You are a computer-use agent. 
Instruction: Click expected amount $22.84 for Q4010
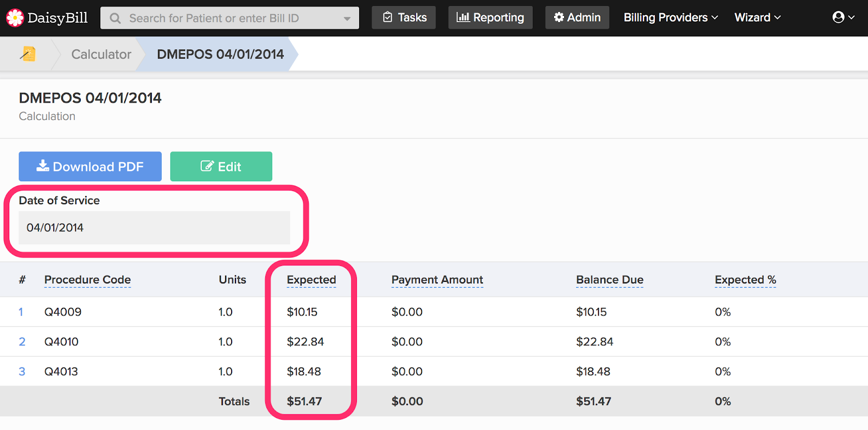(305, 342)
